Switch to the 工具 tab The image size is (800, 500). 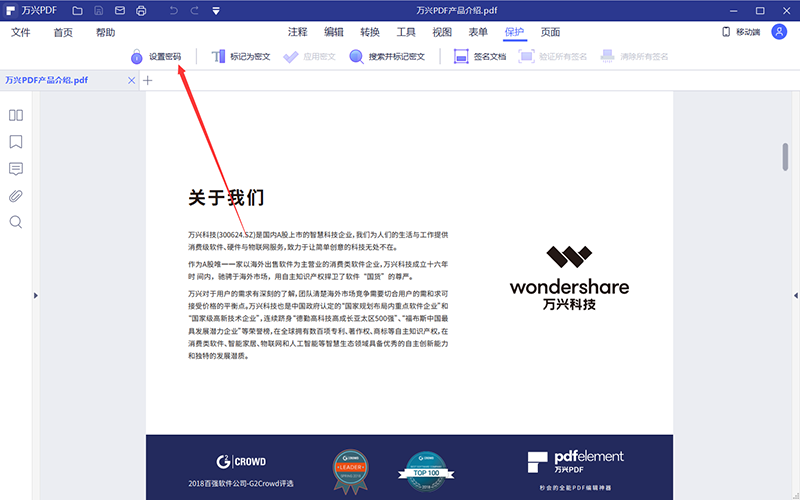(x=406, y=32)
